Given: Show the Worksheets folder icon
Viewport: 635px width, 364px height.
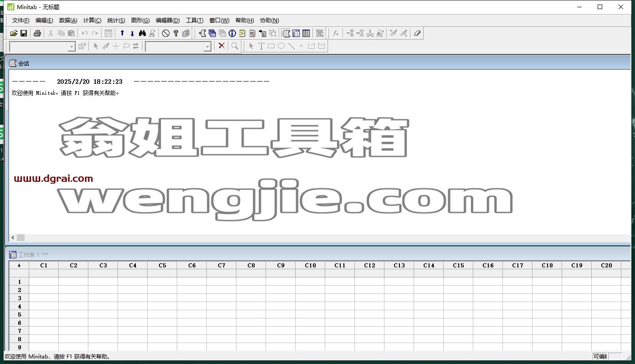Looking at the screenshot, I should [x=212, y=33].
